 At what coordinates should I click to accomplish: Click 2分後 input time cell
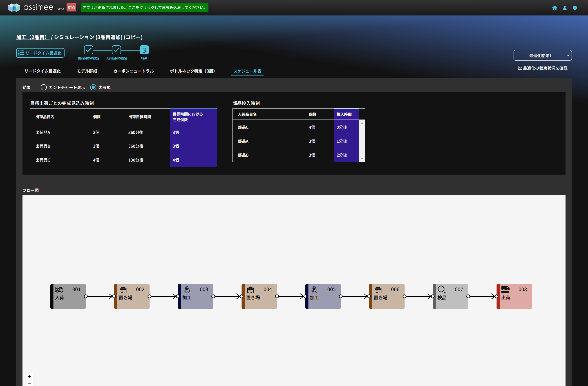[x=346, y=155]
